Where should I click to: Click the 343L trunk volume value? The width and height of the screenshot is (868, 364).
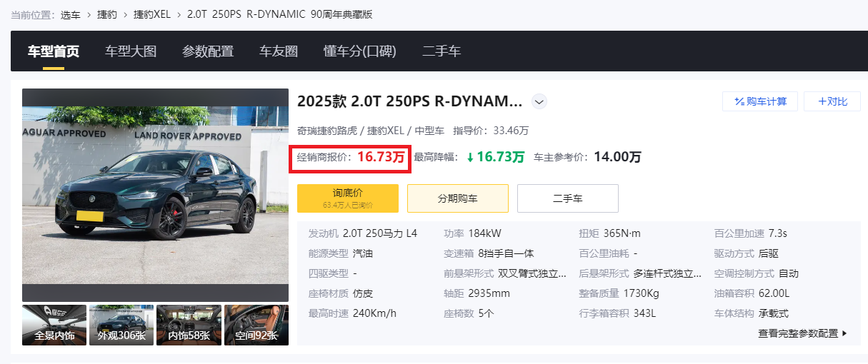(x=644, y=313)
